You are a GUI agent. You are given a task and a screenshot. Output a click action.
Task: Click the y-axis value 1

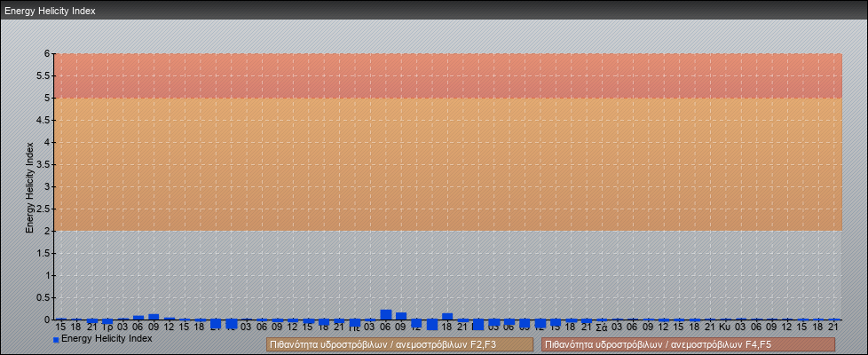(x=47, y=275)
